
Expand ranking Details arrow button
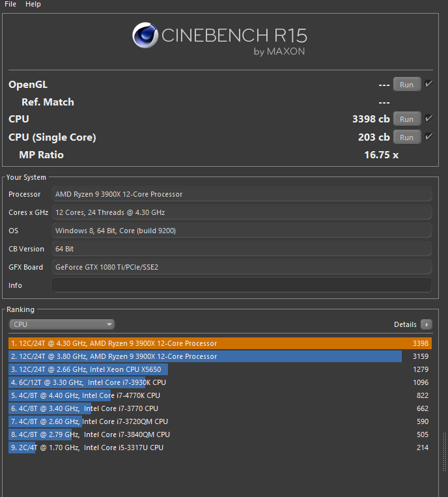(x=426, y=324)
